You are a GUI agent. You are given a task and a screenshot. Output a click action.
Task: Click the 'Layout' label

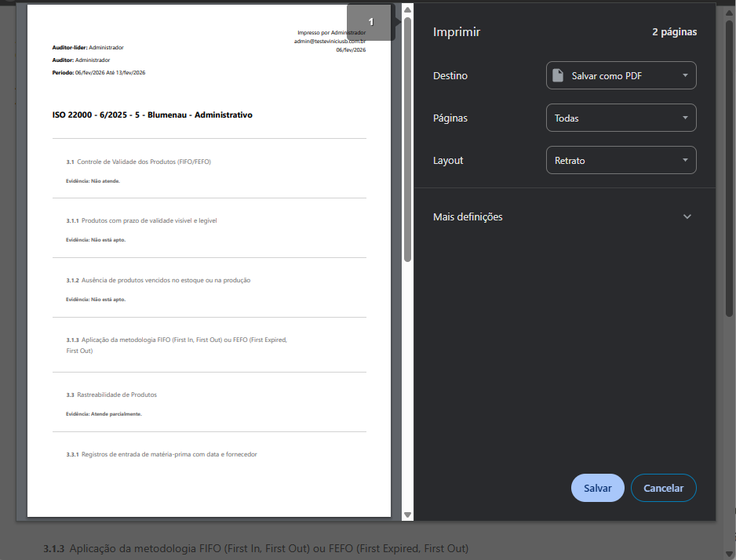(x=448, y=161)
